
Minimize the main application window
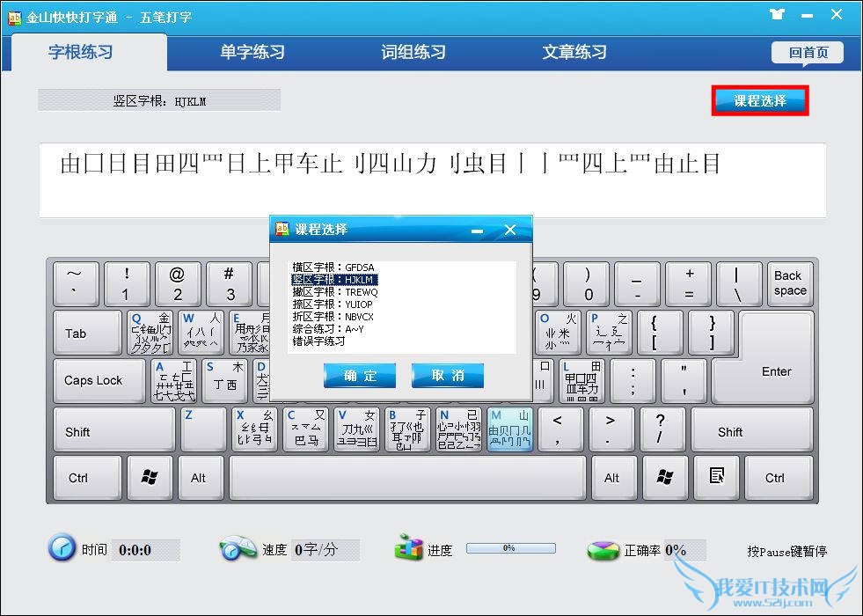click(x=807, y=16)
